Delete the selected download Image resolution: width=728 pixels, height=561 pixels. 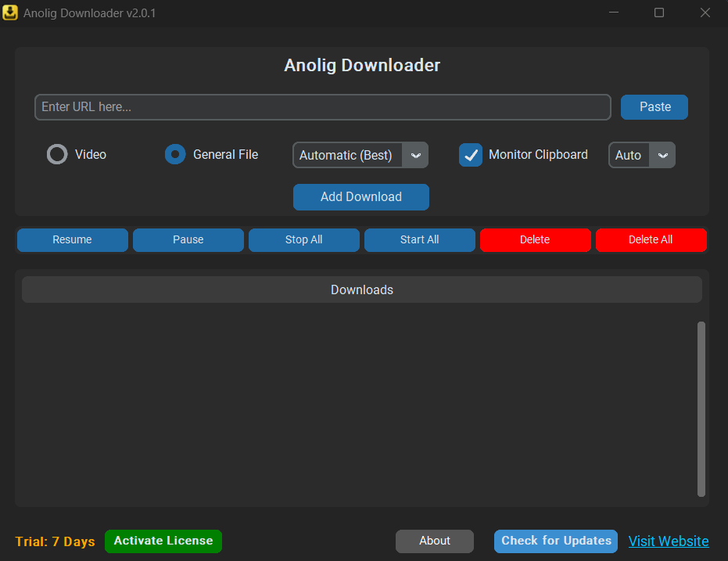(x=535, y=240)
